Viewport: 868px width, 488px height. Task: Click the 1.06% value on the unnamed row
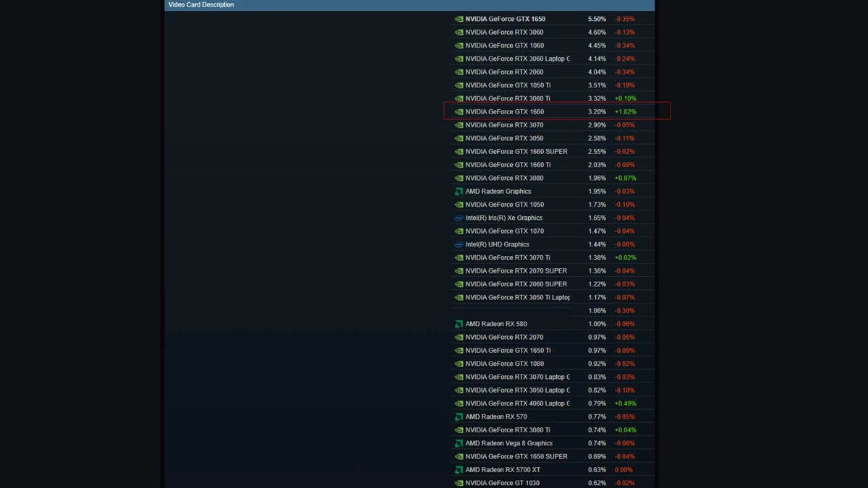[x=597, y=311]
